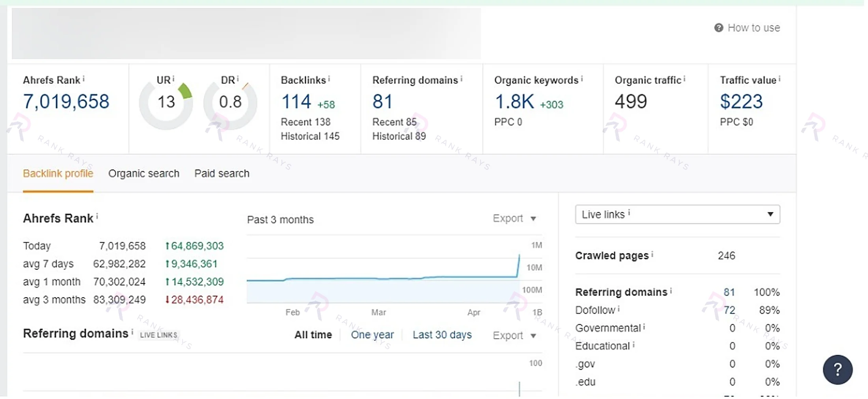Click info icon beside Ahrefs Rank chart title
The image size is (868, 399).
[97, 216]
